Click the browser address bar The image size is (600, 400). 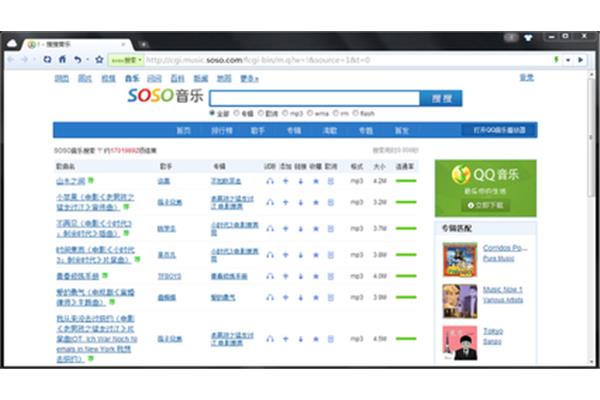pos(346,60)
